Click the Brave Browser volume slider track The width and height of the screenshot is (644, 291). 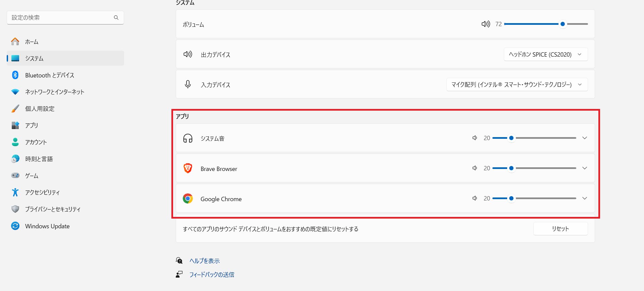534,168
